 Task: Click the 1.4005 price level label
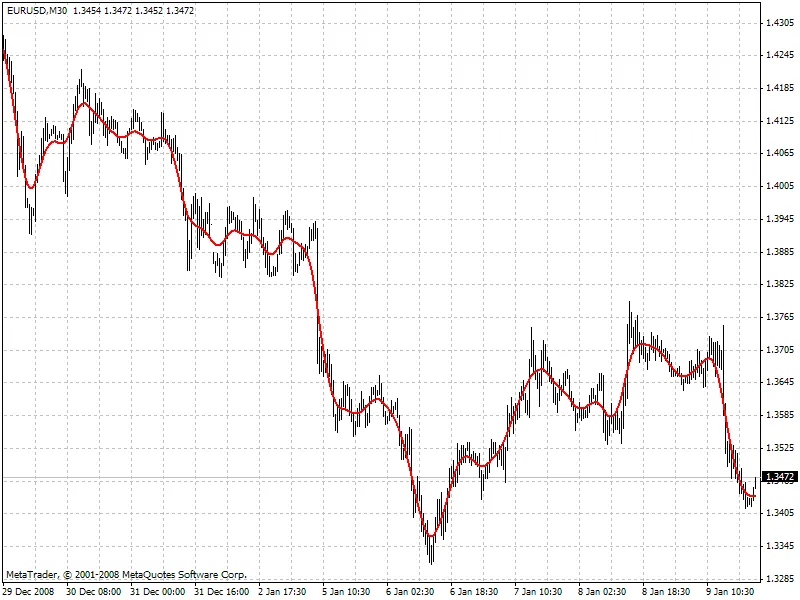coord(779,186)
